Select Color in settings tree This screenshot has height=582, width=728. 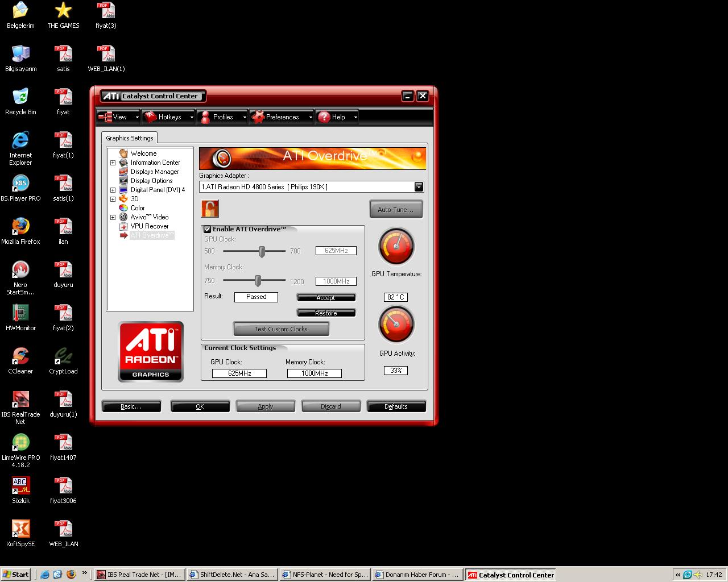click(x=138, y=208)
